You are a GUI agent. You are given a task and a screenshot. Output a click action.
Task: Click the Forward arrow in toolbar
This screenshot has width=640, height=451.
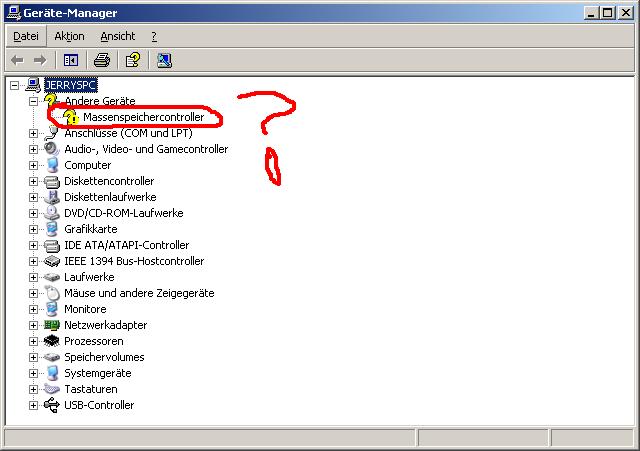(x=39, y=60)
